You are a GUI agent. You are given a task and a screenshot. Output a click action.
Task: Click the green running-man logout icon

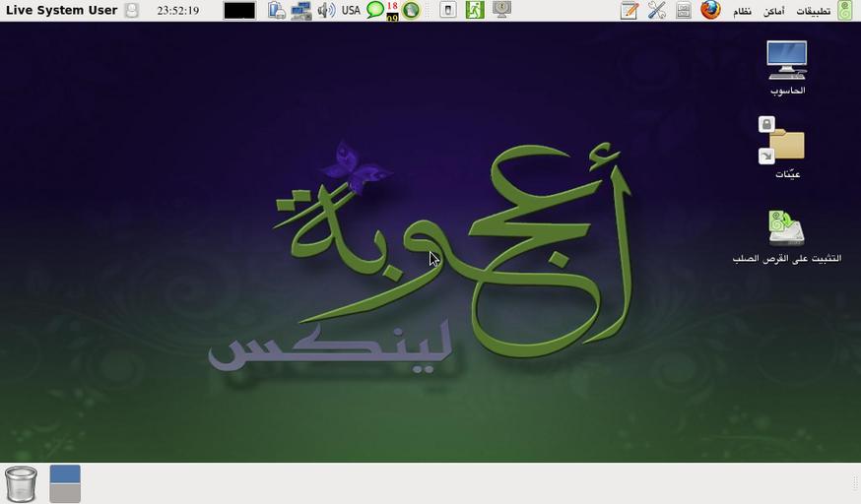click(x=475, y=11)
